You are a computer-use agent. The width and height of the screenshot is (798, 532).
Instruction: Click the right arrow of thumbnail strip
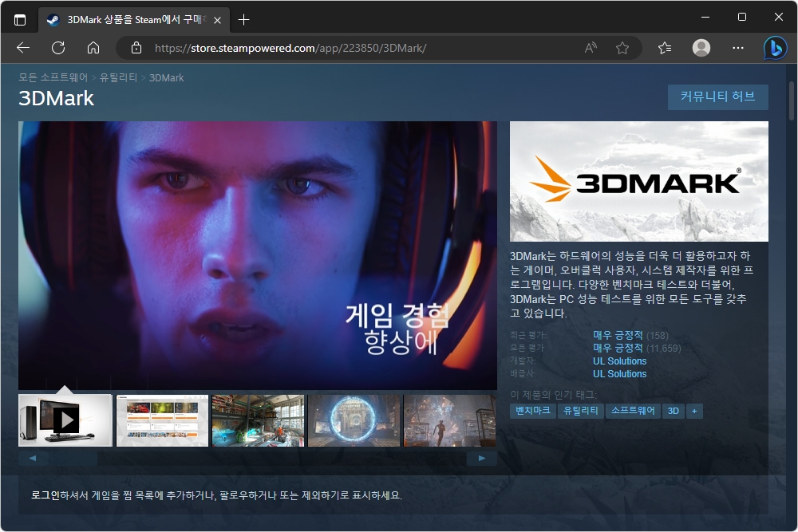click(481, 459)
